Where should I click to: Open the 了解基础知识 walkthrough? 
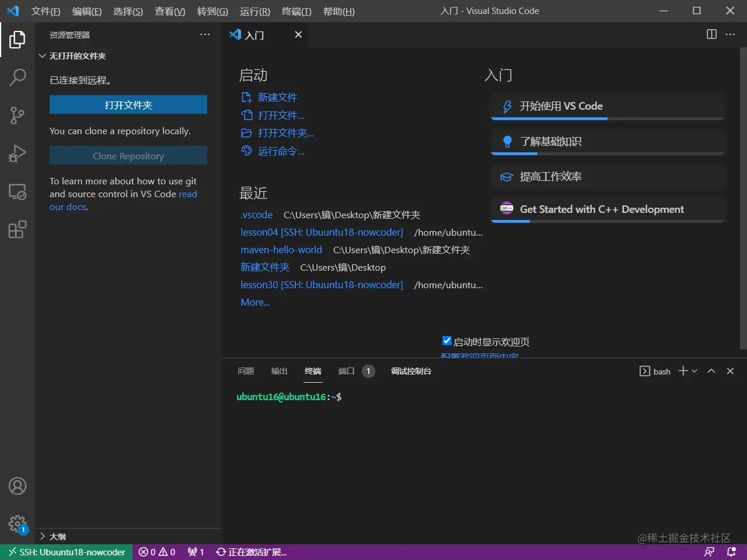(x=608, y=142)
